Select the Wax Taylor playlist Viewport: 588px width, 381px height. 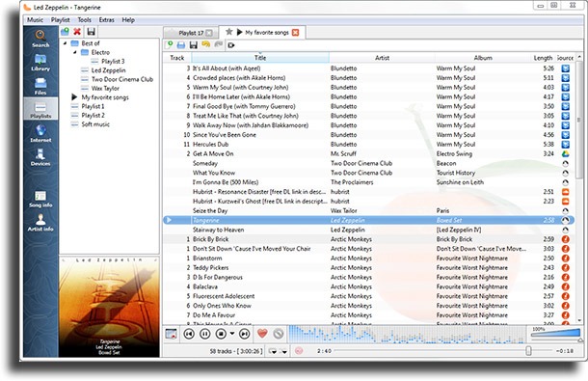point(105,88)
